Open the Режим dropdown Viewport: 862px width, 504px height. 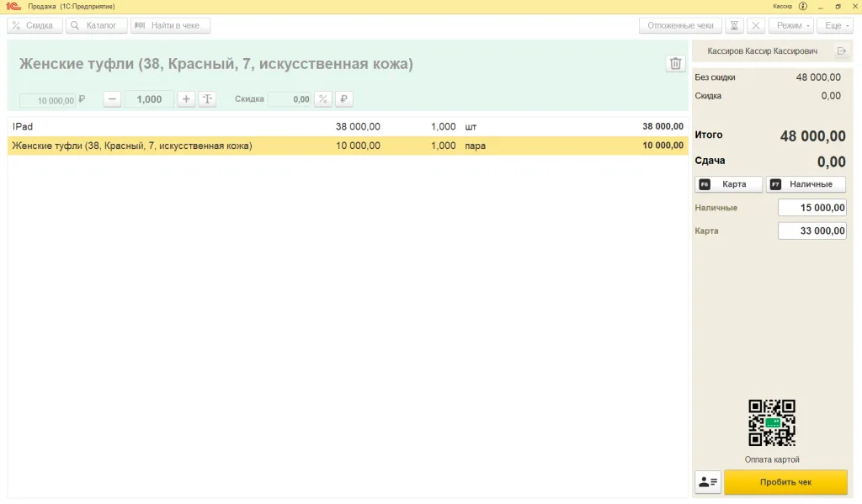tap(791, 24)
